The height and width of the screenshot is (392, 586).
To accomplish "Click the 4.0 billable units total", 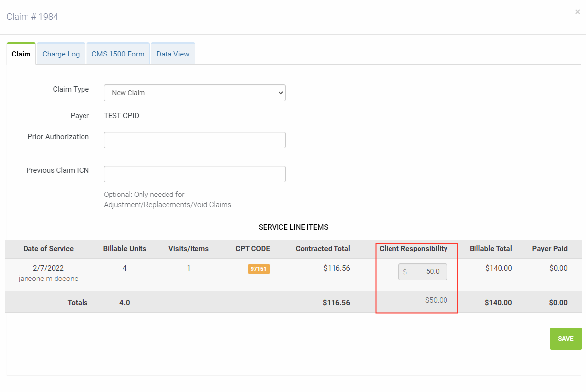I will coord(124,302).
